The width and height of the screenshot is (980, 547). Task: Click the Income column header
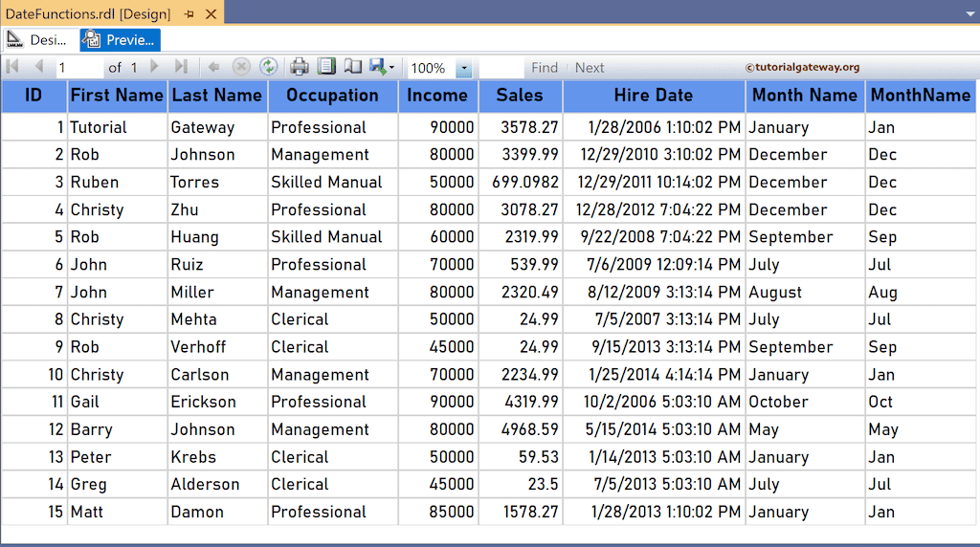[x=437, y=96]
